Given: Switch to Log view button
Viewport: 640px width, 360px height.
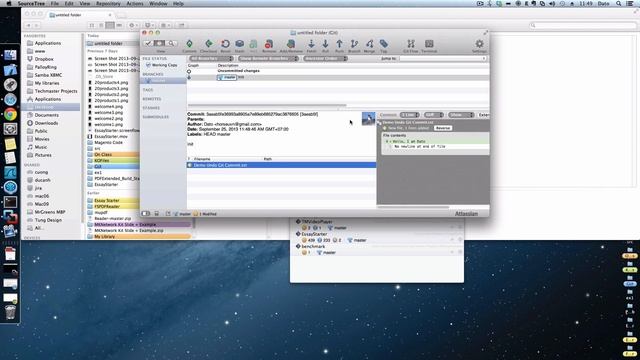Looking at the screenshot, I should coord(159,43).
